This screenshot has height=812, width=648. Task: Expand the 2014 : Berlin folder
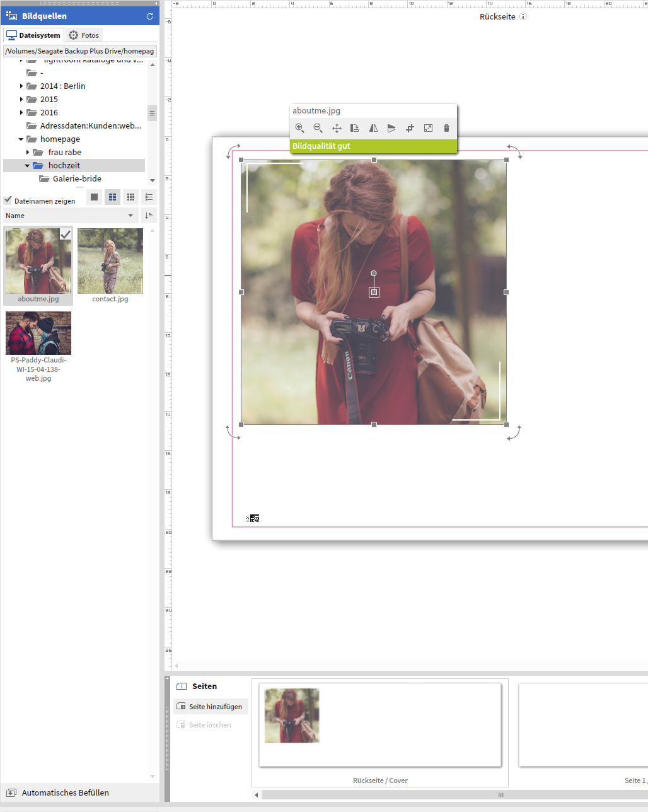[21, 86]
